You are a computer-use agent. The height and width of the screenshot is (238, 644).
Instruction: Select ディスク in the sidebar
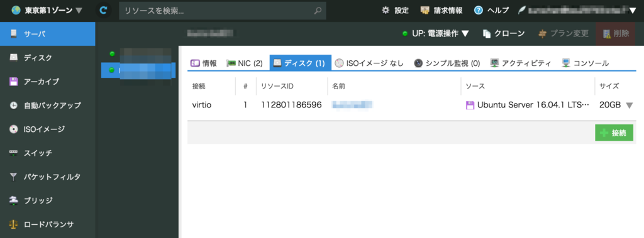click(48, 58)
